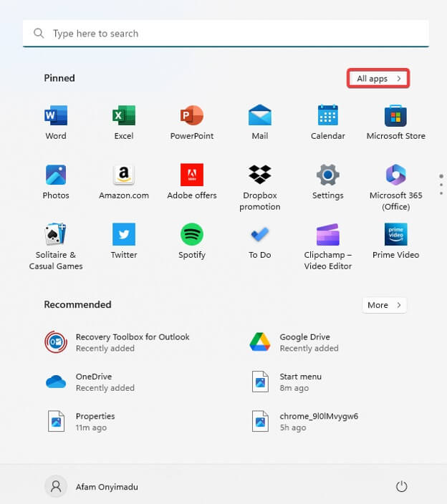Click the search magnifier icon

[x=39, y=33]
